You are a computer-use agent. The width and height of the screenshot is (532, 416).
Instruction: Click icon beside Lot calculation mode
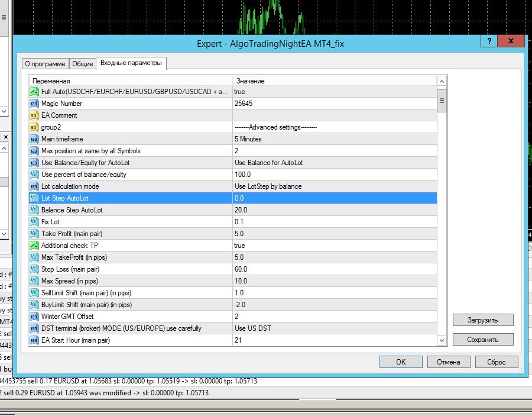pos(34,186)
